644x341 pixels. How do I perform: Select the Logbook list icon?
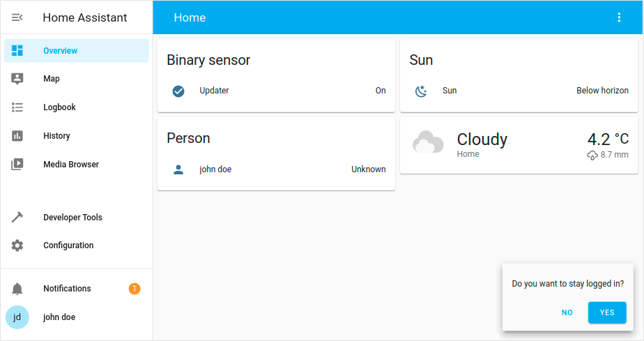pos(17,107)
